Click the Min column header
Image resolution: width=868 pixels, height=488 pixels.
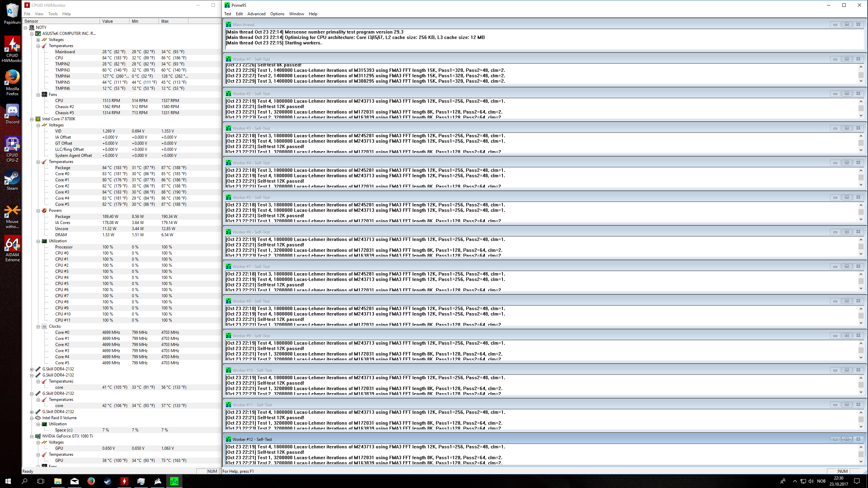click(144, 21)
